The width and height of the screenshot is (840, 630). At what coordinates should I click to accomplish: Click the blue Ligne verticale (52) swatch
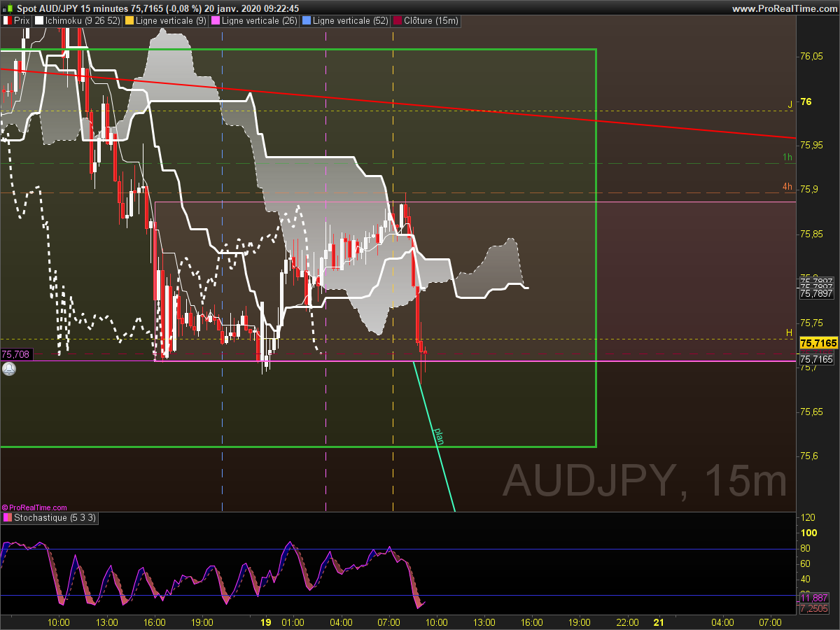[306, 21]
